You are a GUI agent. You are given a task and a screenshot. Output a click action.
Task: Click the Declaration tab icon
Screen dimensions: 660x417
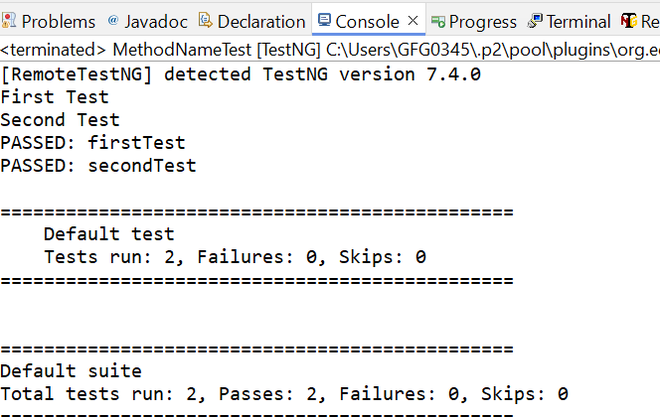click(x=205, y=21)
